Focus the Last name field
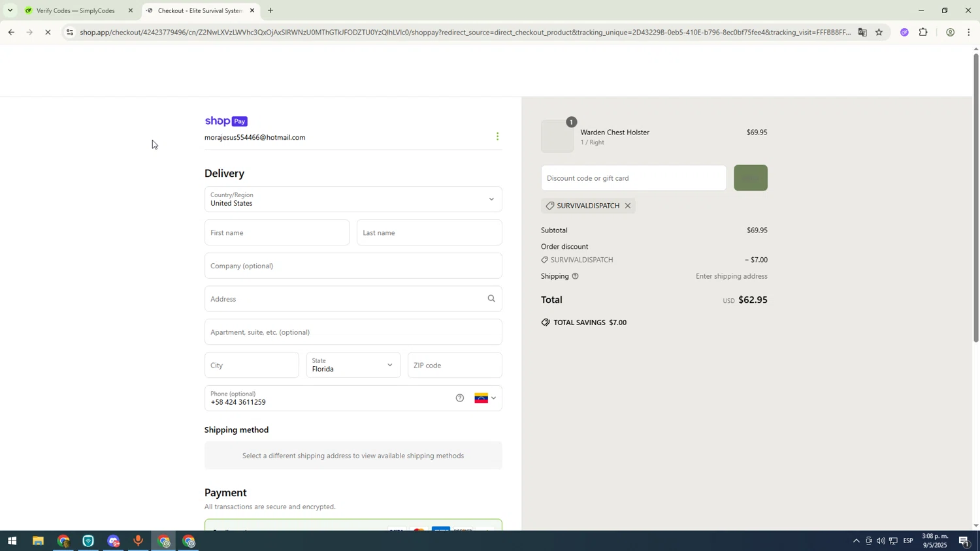Screen dimensions: 980x551 tap(429, 232)
